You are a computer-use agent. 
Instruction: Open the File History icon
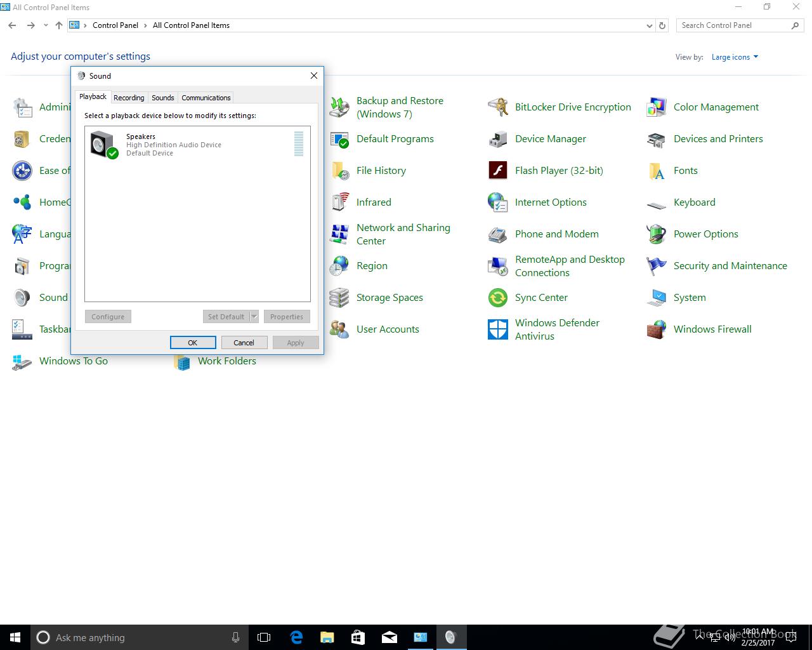click(x=339, y=171)
